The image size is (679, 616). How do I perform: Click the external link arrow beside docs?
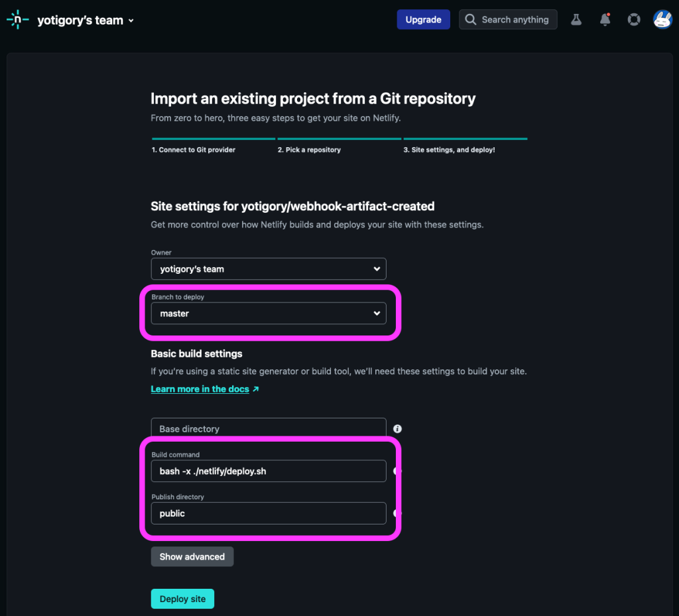click(x=256, y=389)
